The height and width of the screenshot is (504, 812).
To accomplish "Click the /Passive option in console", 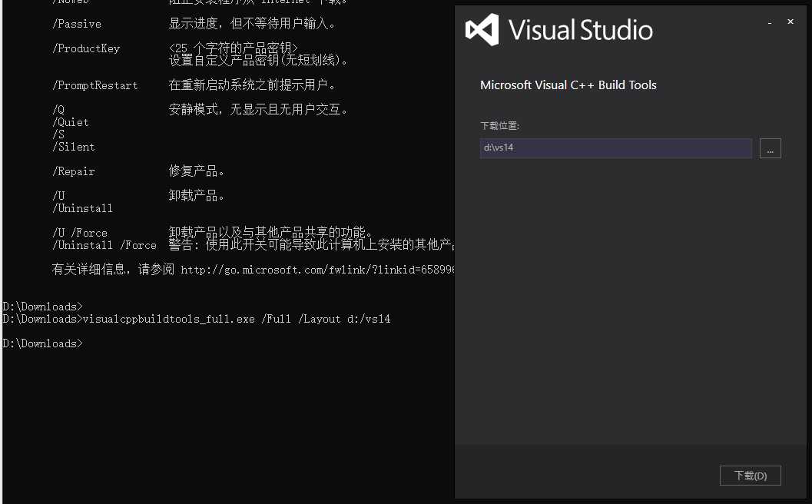I will (x=77, y=24).
